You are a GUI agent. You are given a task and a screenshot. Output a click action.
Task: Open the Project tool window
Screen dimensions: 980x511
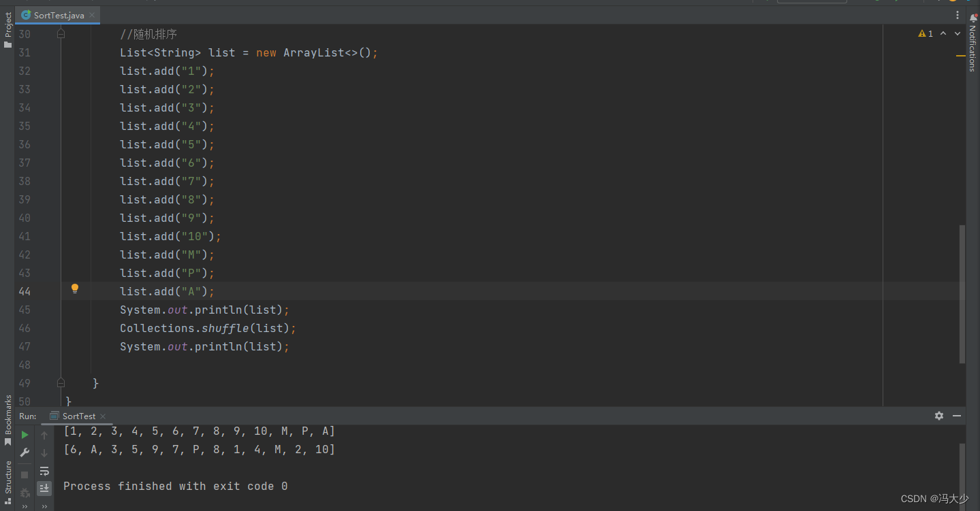click(8, 31)
